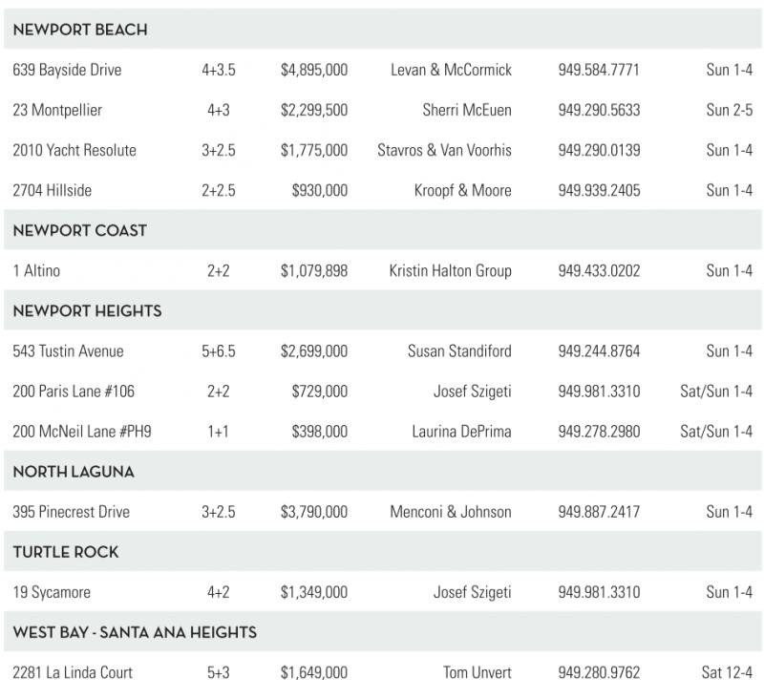Select the NEWPORT COAST section header

80,230
